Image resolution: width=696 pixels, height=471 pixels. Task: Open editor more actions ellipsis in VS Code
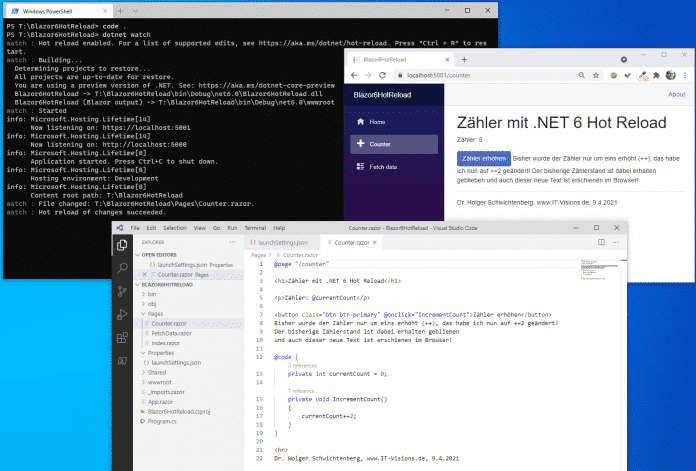click(x=615, y=242)
